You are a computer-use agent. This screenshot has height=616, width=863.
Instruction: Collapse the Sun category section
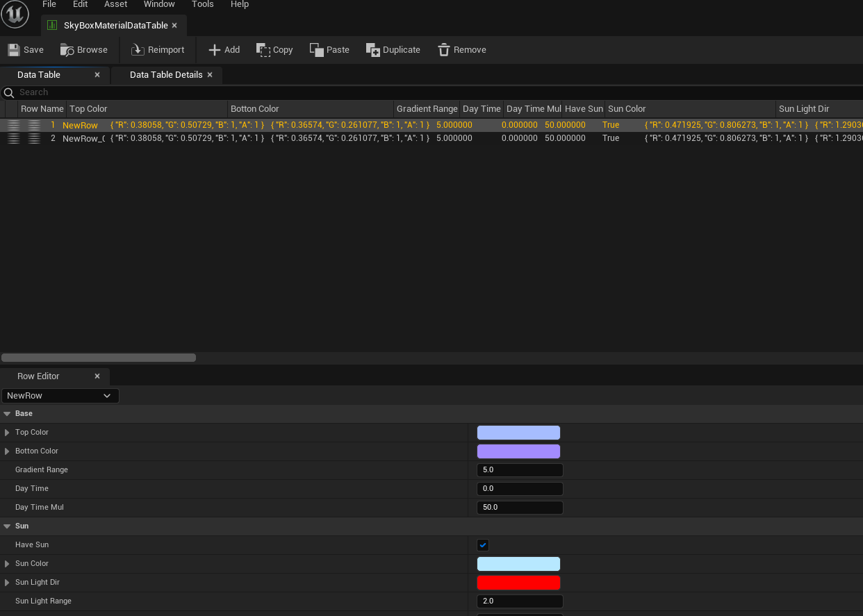7,526
